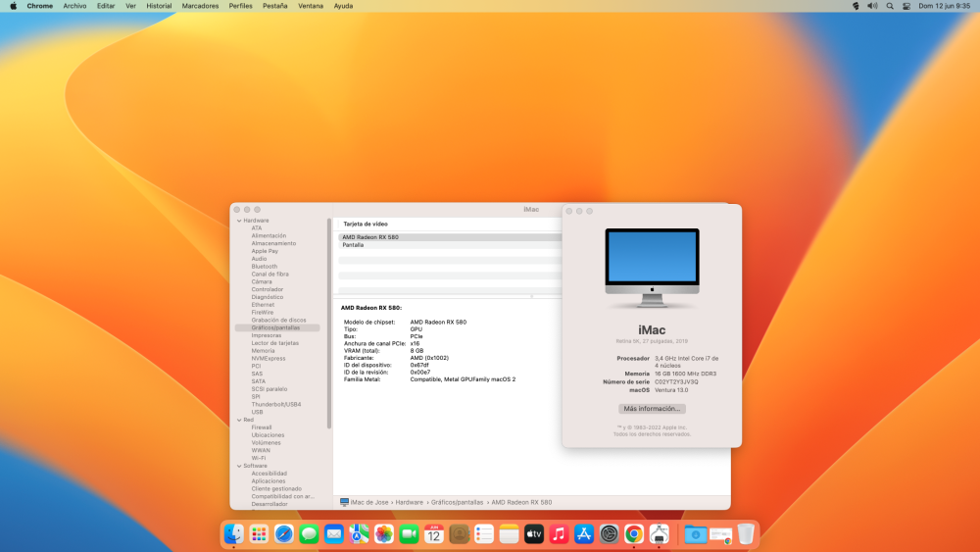Select Aplicaciones under Software
Screen dimensions: 980x552
coord(269,481)
